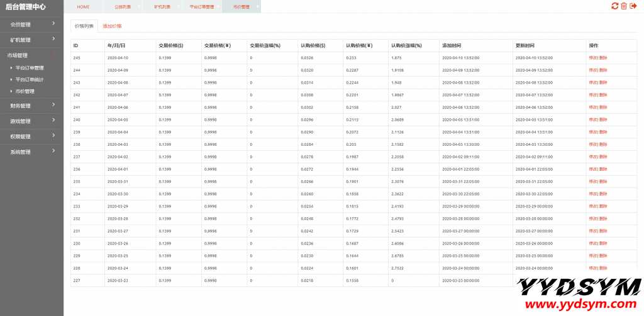Expand the 游戏管理 sidebar menu
644x316 pixels.
(x=31, y=121)
